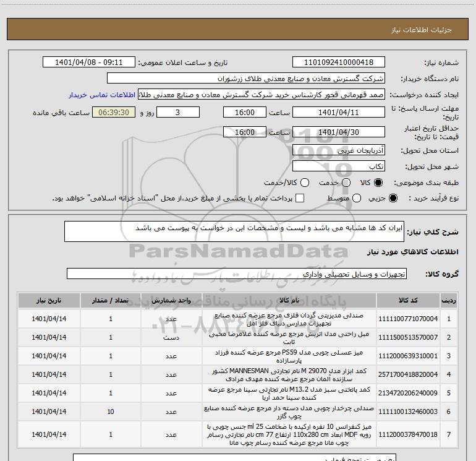
Task: Click the remaining days field showing 3
Action: (178, 112)
